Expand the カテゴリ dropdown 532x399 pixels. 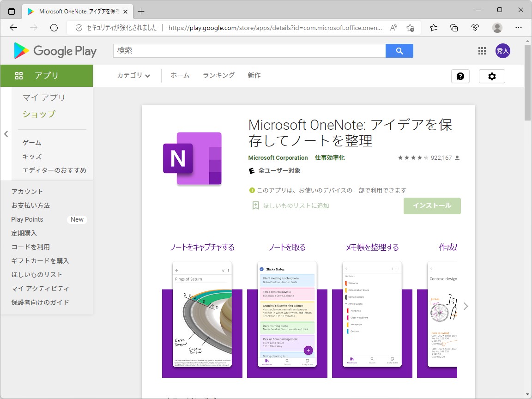(133, 75)
